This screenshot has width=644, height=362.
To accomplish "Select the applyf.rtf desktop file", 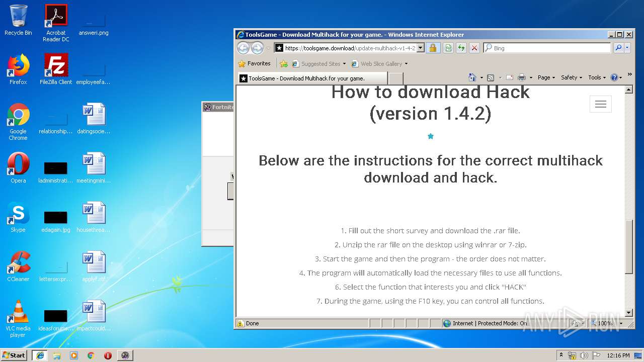I will click(x=94, y=266).
